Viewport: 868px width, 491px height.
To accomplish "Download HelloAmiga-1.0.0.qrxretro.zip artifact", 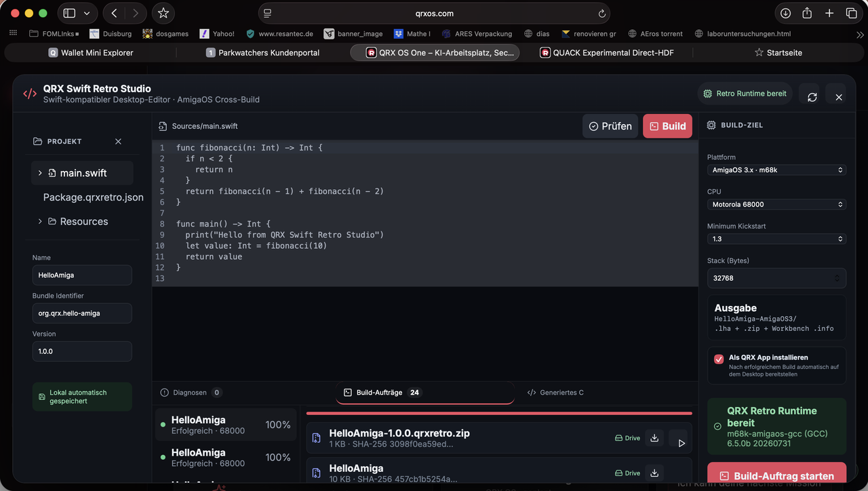I will [x=654, y=438].
